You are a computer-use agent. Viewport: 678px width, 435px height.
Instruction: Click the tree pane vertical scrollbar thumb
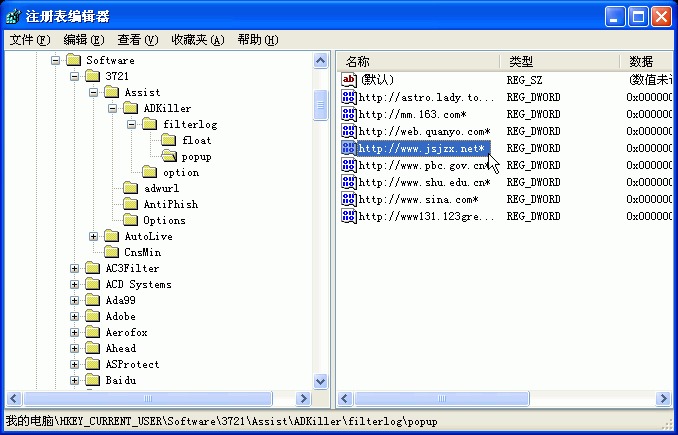coord(320,105)
